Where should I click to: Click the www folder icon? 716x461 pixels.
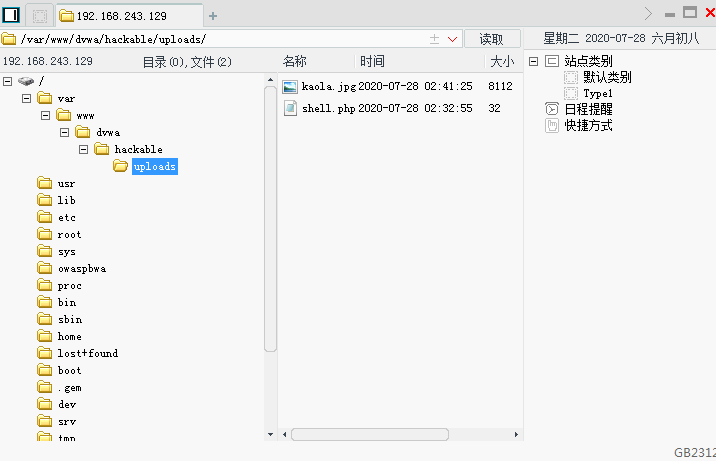click(63, 115)
